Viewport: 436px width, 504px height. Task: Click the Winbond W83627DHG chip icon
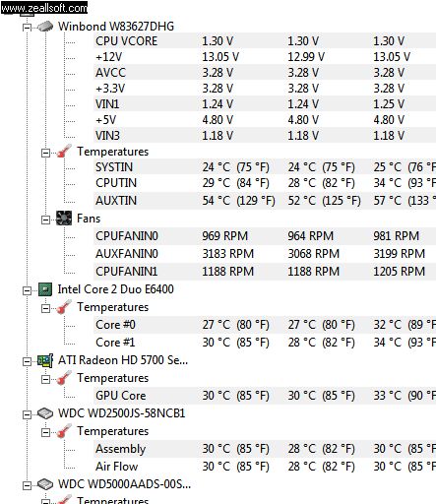[45, 27]
